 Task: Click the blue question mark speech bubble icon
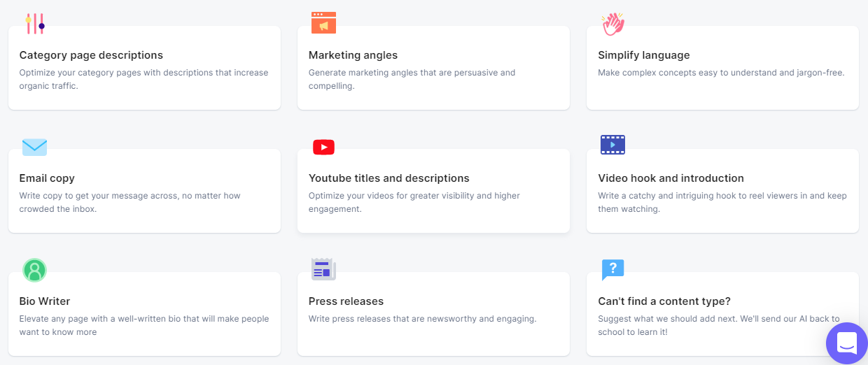pos(612,269)
